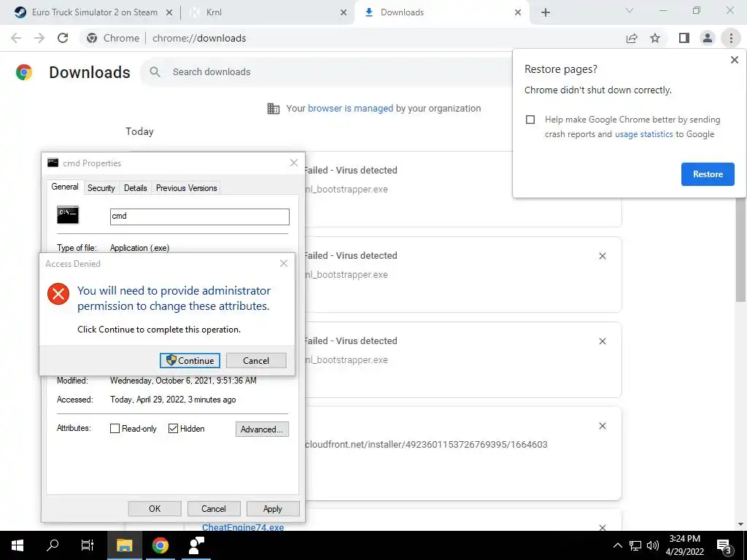Bookmark this page with the star icon
Screen dimensions: 747x560
click(655, 38)
